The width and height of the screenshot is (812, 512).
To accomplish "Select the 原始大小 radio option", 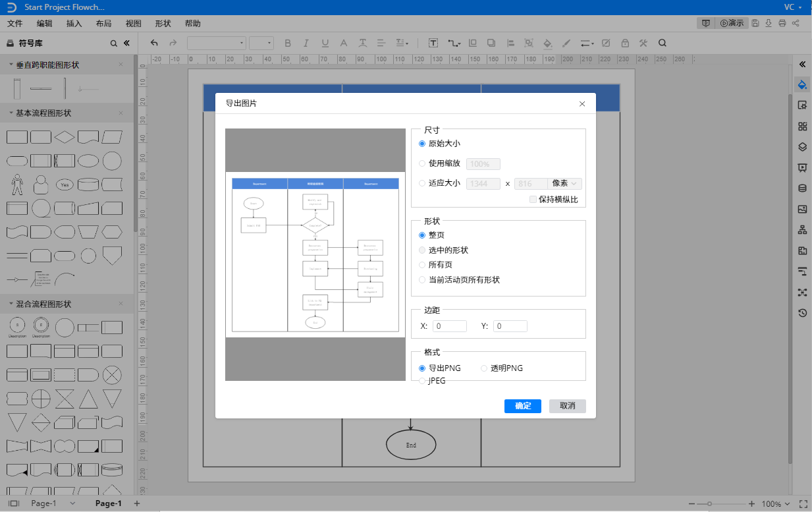I will (422, 143).
